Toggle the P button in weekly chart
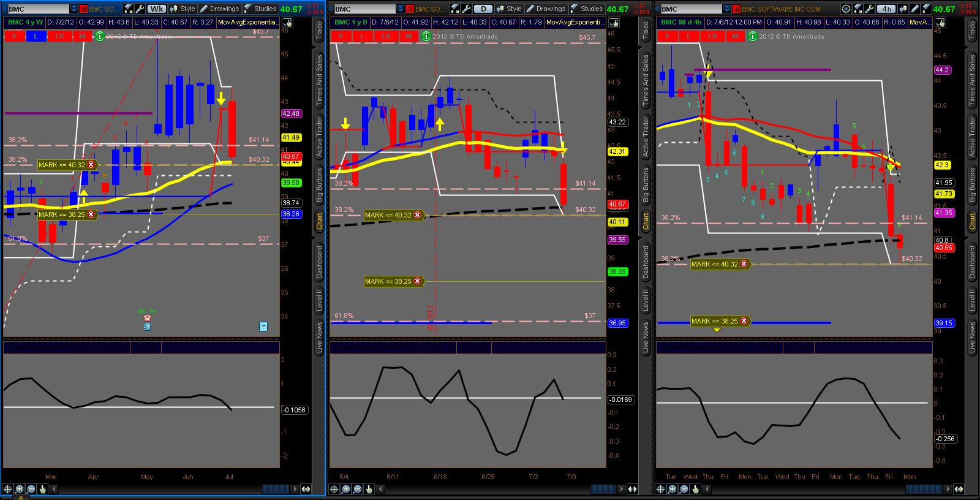Image resolution: width=980 pixels, height=500 pixels. pyautogui.click(x=14, y=36)
